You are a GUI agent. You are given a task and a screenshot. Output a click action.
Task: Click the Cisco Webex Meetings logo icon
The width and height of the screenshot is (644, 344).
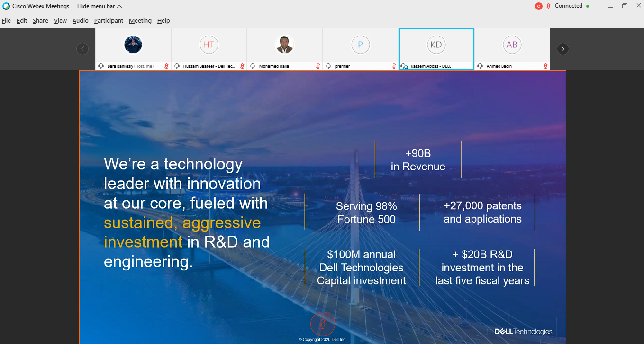tap(6, 6)
